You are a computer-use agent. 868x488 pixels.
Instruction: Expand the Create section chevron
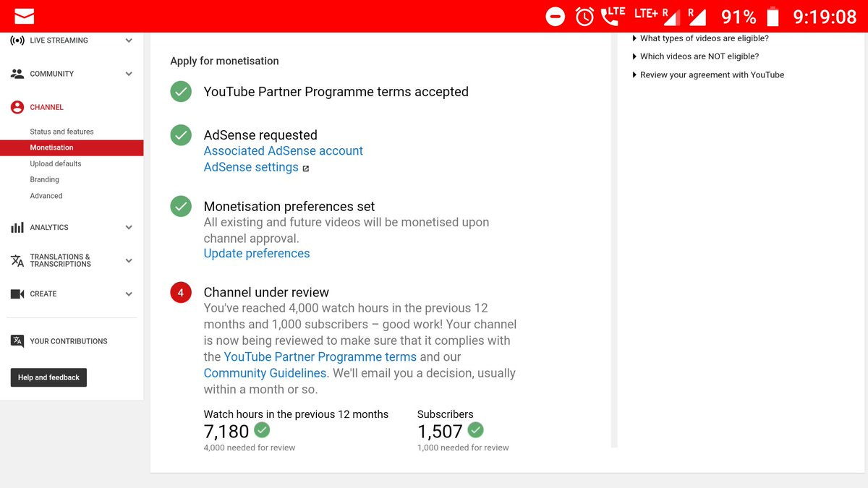click(x=129, y=294)
